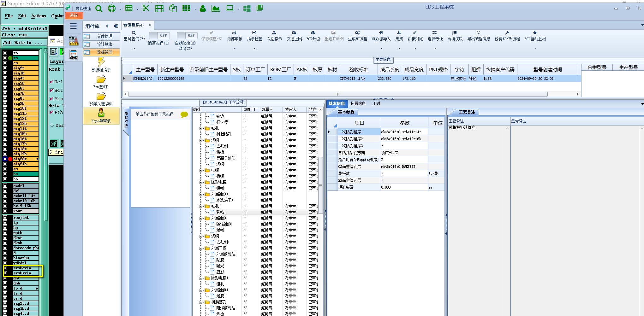
Task: Open the Actions menu in Graphic Editor
Action: pyautogui.click(x=39, y=16)
